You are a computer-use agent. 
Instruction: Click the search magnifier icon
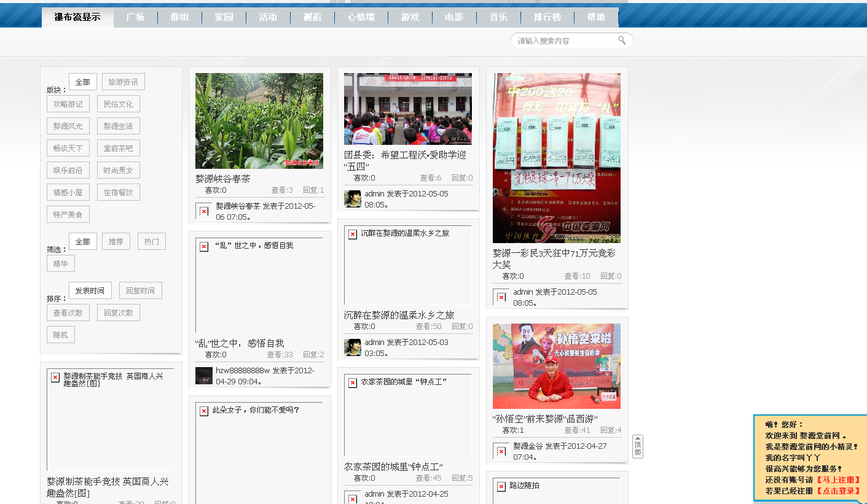coord(622,41)
